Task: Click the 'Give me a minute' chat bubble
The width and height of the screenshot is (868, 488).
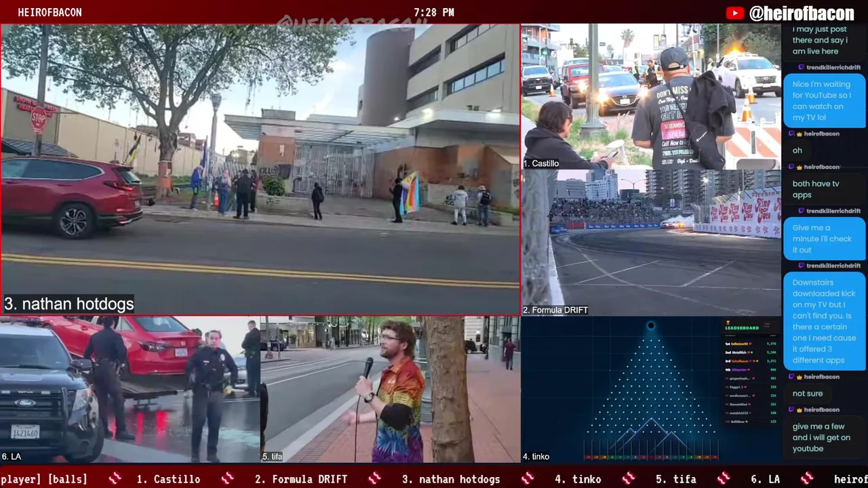Action: pos(824,239)
